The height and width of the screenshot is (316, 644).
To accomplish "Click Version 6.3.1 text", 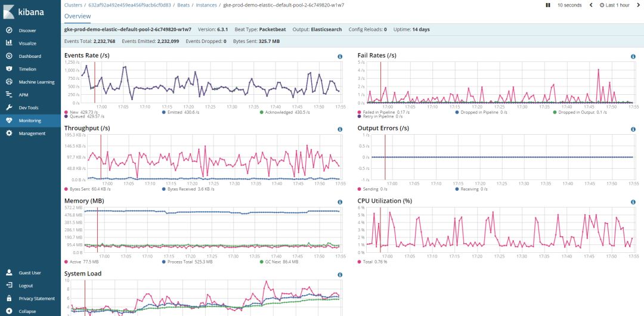I will [213, 30].
